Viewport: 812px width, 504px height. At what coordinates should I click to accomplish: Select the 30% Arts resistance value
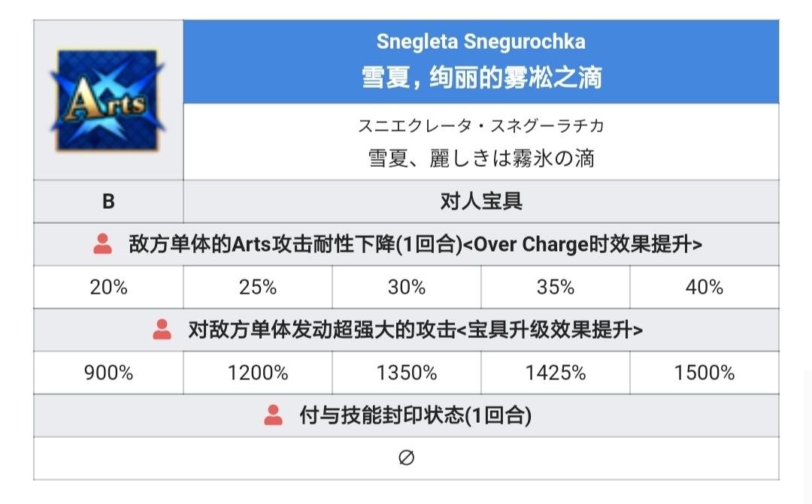407,288
